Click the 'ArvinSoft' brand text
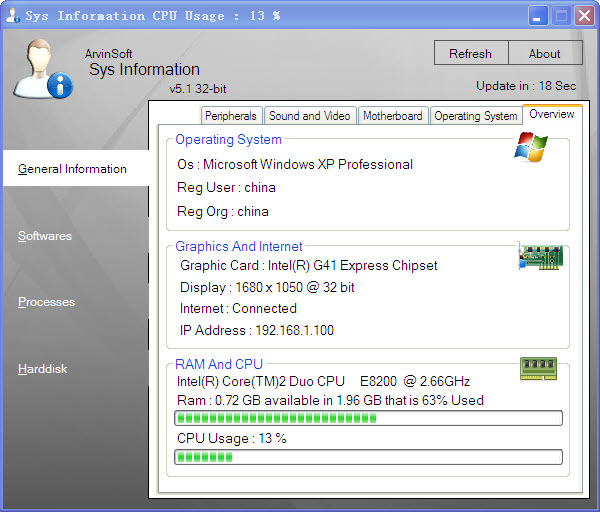Viewport: 600px width, 512px height. point(109,54)
